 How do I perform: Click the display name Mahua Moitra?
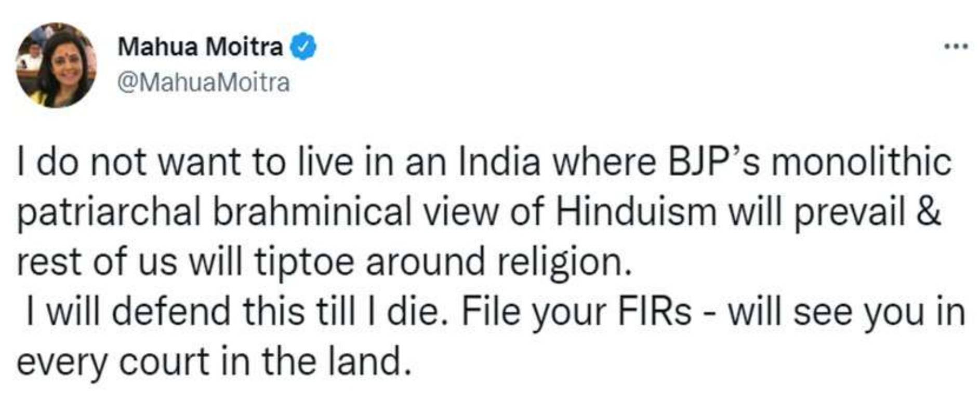tap(200, 47)
